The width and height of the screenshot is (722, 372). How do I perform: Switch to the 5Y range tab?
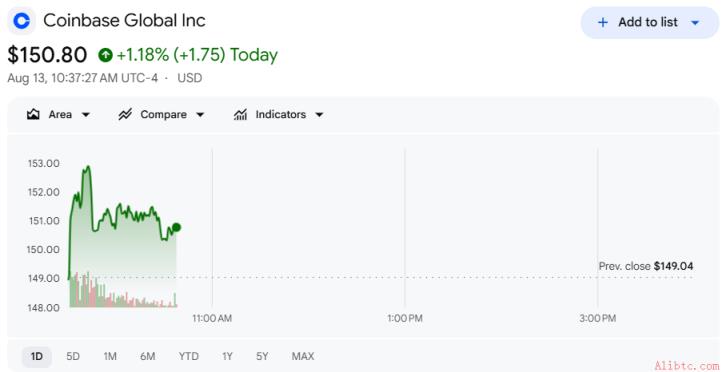click(262, 356)
